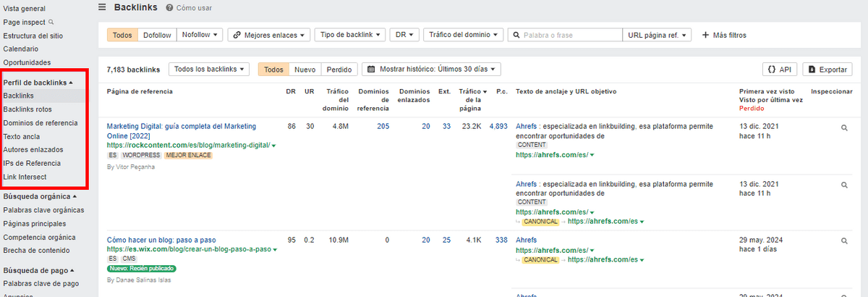
Task: Select the Todos link type filter
Action: [x=123, y=35]
